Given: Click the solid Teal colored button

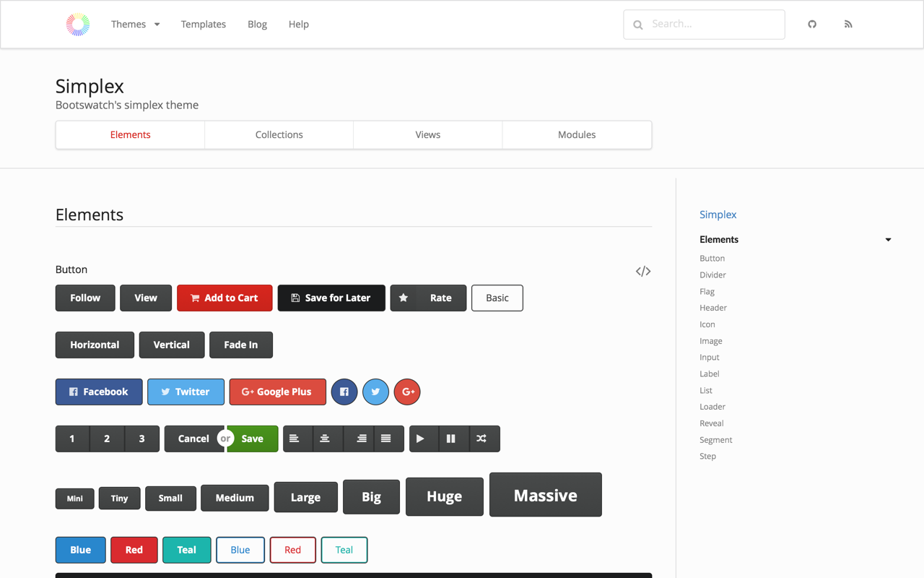Looking at the screenshot, I should point(187,550).
